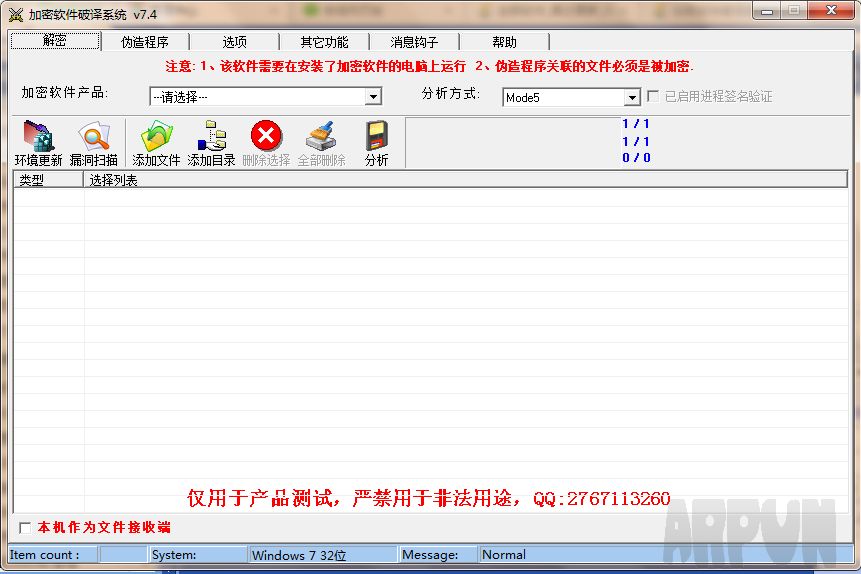Close the application window

point(831,10)
